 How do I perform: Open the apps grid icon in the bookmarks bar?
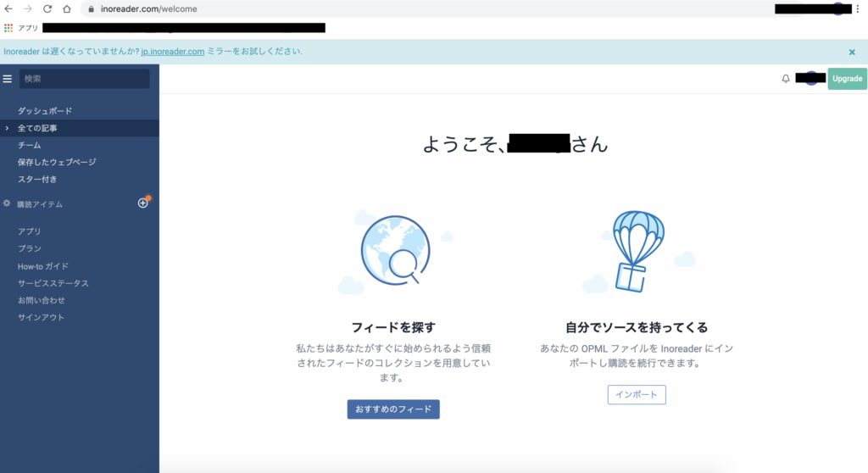point(8,28)
